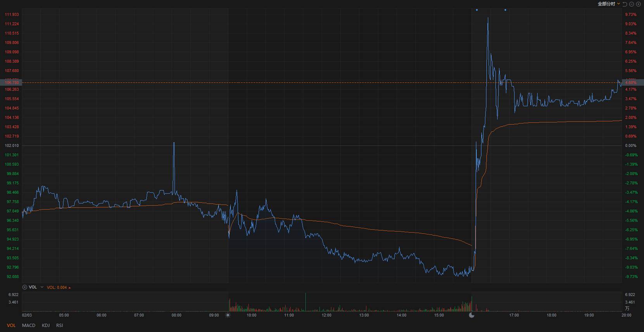The image size is (644, 332).
Task: Click the highlighted 106.780 current price label
Action: (x=12, y=83)
